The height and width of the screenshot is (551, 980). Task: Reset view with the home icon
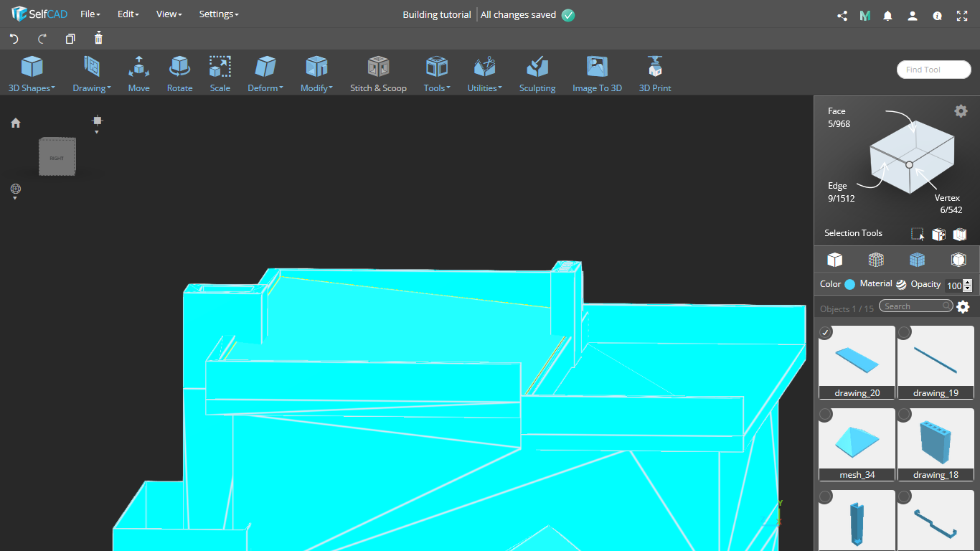click(x=16, y=123)
